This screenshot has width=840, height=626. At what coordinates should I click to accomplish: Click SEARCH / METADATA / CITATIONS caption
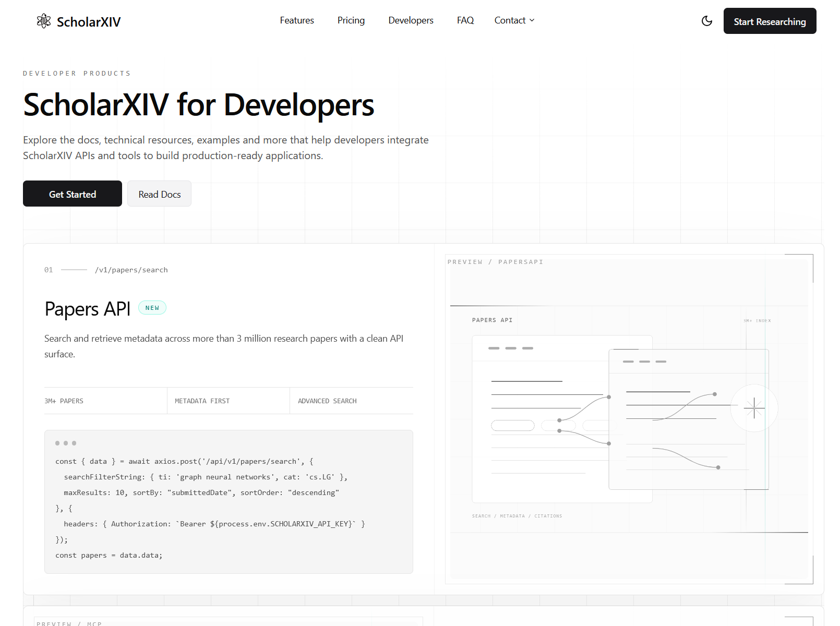517,516
